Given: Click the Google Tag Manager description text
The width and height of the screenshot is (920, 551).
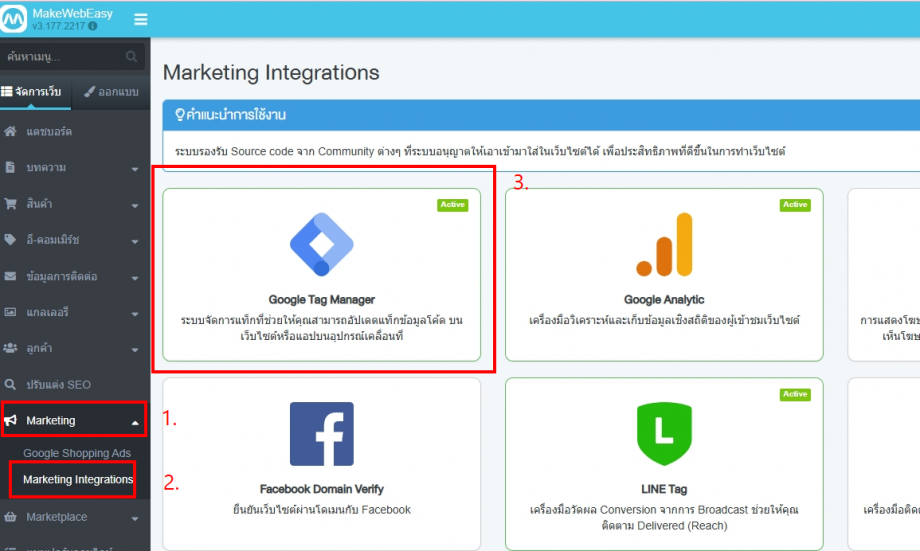Looking at the screenshot, I should click(x=322, y=328).
